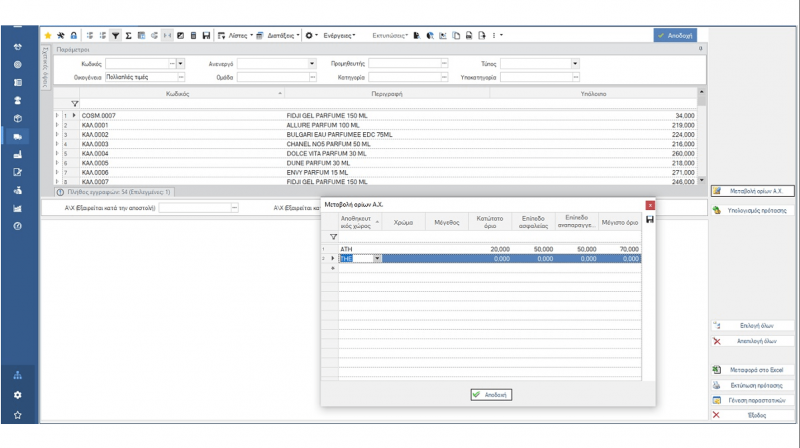
Task: Sort by the Υπόλοιπο column header
Action: pos(593,94)
